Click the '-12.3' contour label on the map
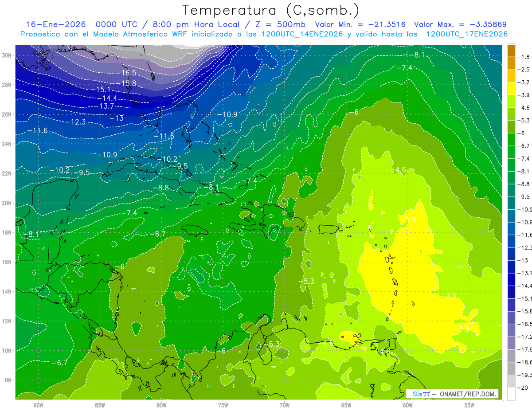Screen dimensions: 532x411 [x=75, y=122]
